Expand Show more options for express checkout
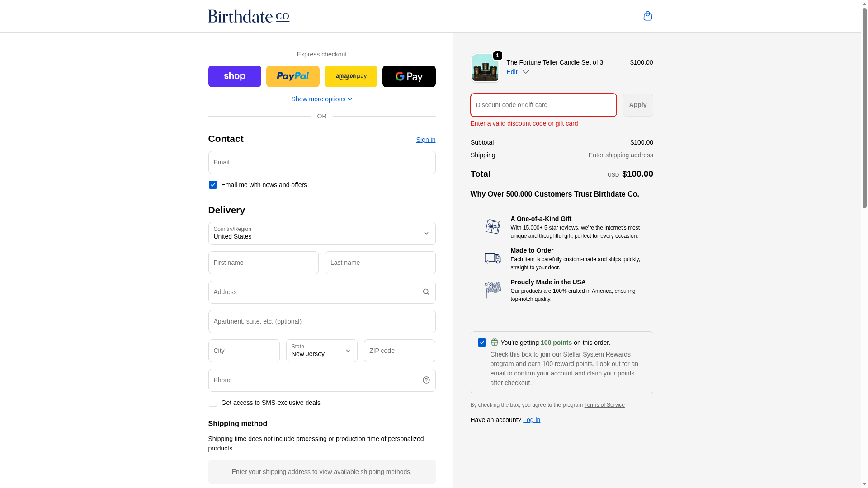This screenshot has width=868, height=488. point(321,99)
